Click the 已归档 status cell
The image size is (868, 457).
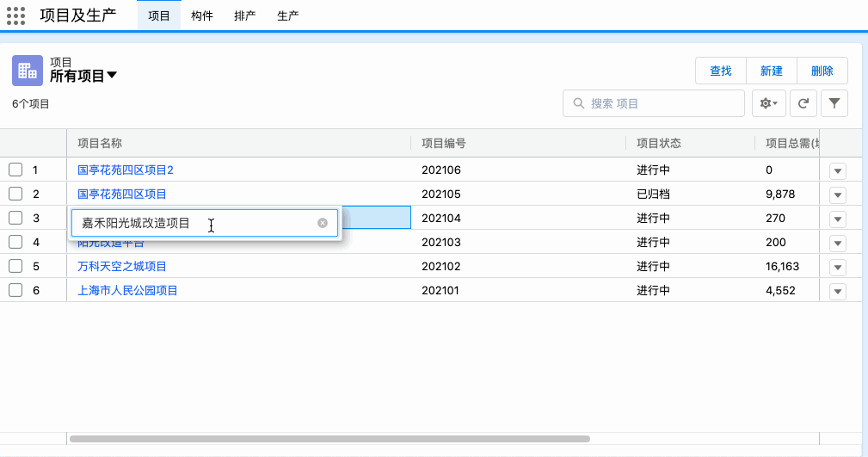coord(653,194)
